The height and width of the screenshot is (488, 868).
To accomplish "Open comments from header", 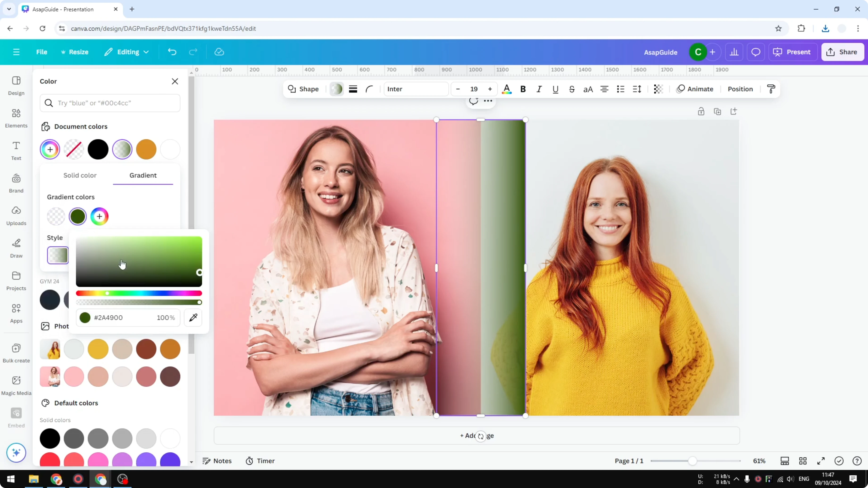I will [756, 52].
